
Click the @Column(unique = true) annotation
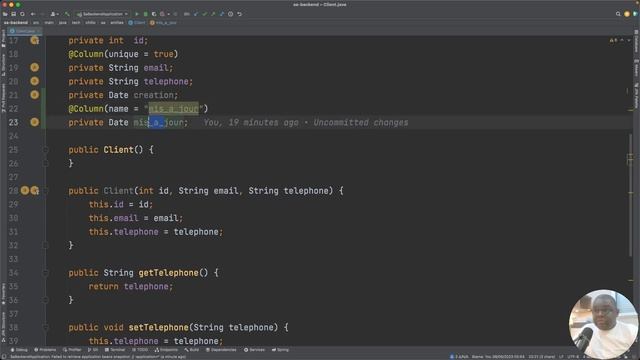click(123, 54)
